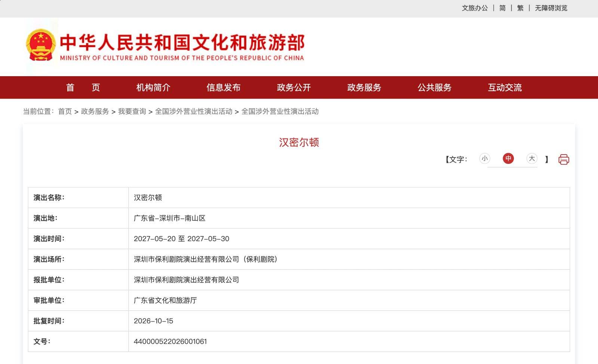The width and height of the screenshot is (598, 364).
Task: Select document number 440000522026001061
Action: point(170,341)
